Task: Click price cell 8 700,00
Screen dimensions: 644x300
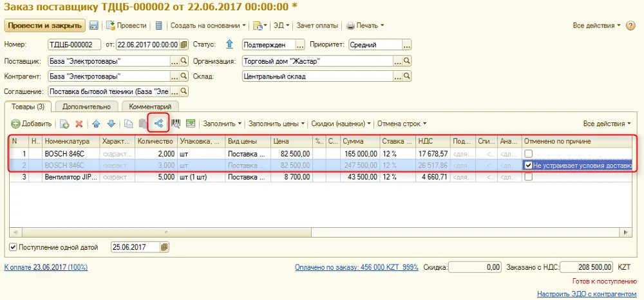Action: pos(292,177)
